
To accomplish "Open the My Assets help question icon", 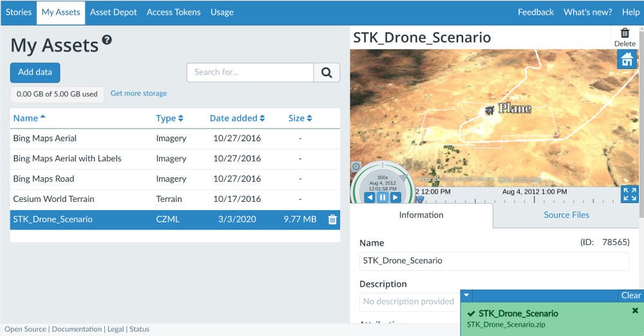I will 107,40.
